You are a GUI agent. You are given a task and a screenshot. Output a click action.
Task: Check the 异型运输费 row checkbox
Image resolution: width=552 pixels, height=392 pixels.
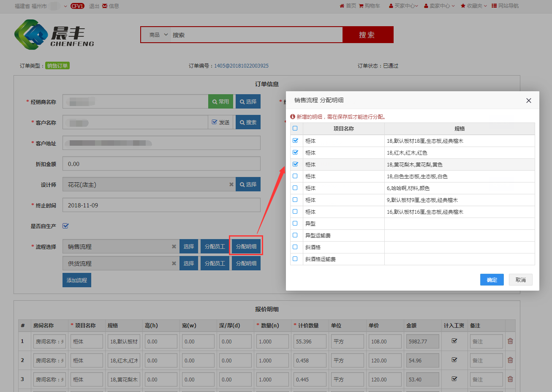(295, 235)
